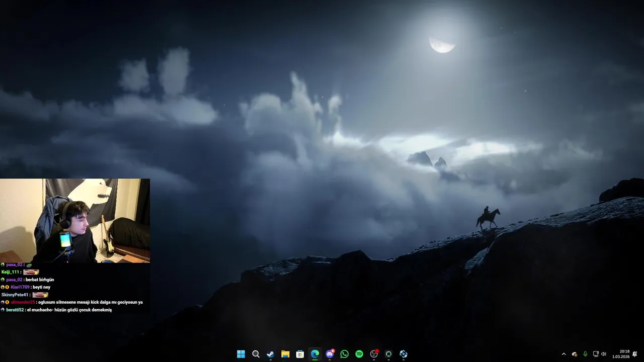Viewport: 644px width, 362px height.
Task: Open File Explorer from the taskbar
Action: [x=285, y=354]
